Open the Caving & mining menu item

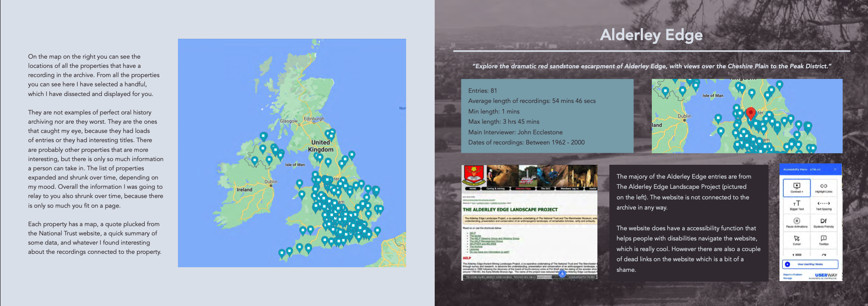[496, 189]
